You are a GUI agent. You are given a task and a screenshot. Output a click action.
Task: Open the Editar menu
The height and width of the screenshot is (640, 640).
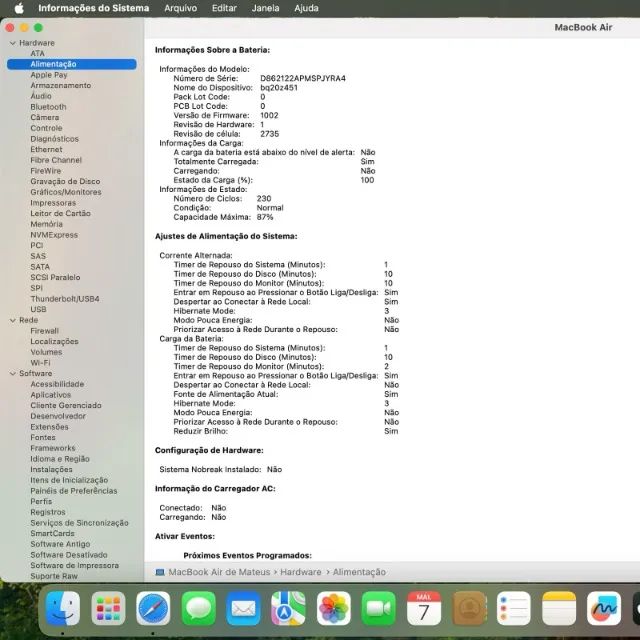click(x=224, y=8)
